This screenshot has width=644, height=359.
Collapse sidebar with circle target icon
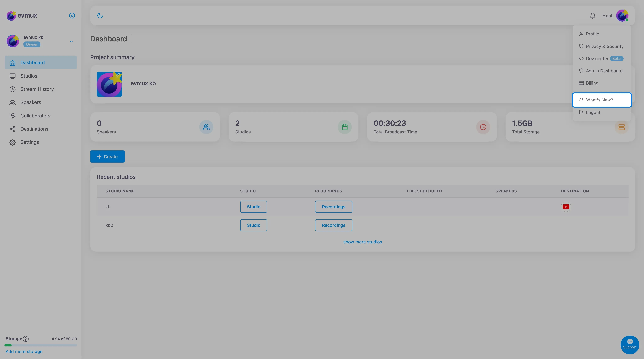(x=72, y=16)
